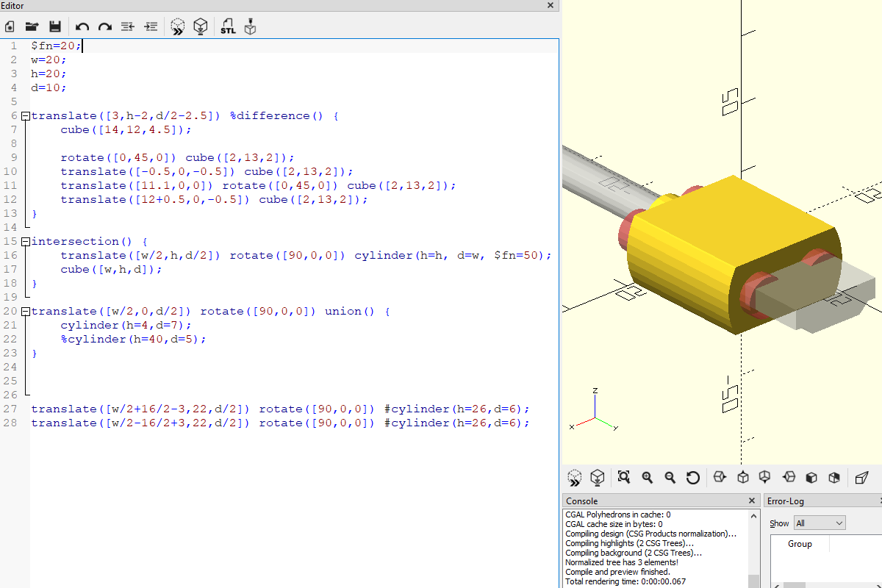This screenshot has width=882, height=588.
Task: Run Preview from the editor toolbar
Action: coord(177,26)
